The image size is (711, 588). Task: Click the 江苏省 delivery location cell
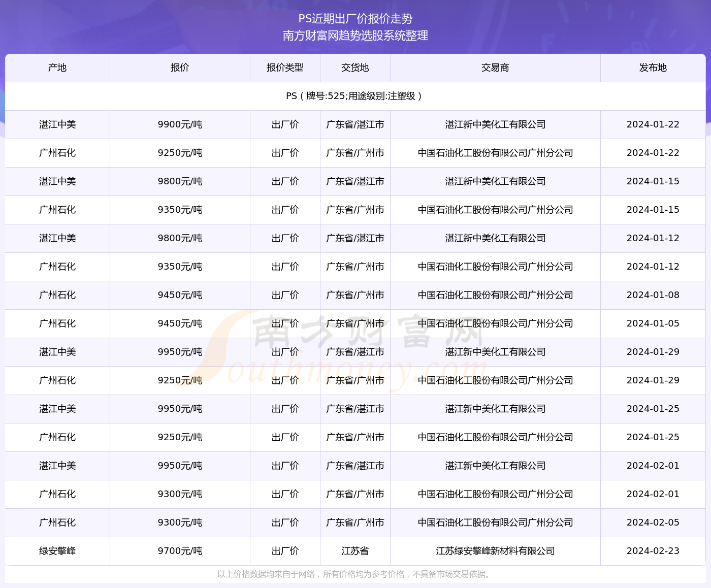tap(355, 551)
